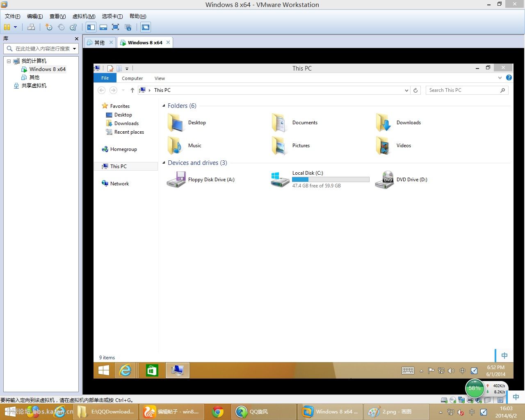Select 其他 in the library tree
525x420 pixels.
(34, 78)
